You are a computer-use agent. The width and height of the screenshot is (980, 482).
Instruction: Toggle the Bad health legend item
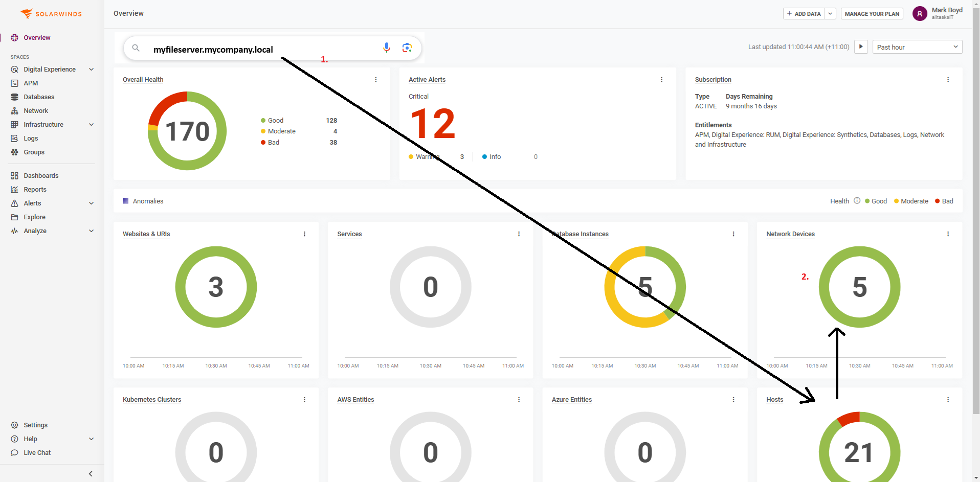click(x=944, y=201)
